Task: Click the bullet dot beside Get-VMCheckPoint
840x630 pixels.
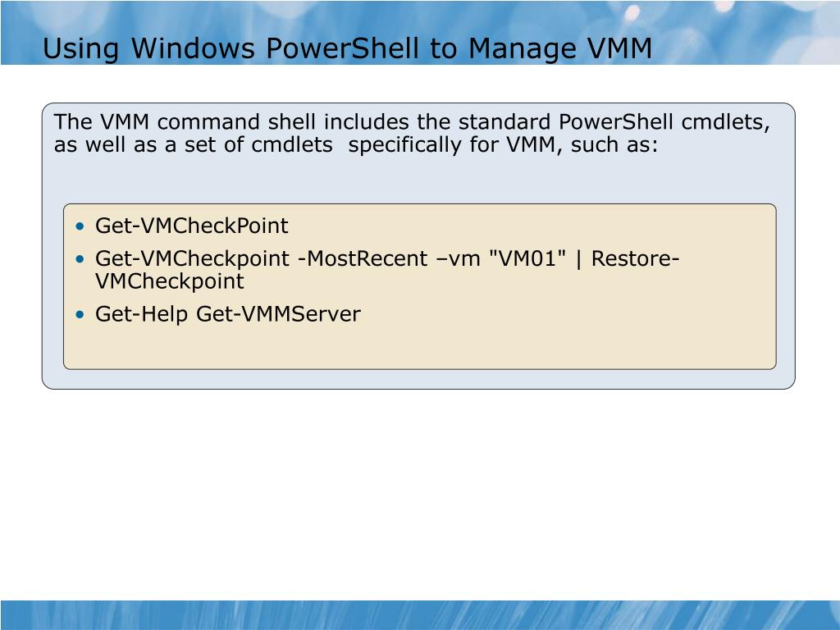Action: tap(80, 226)
